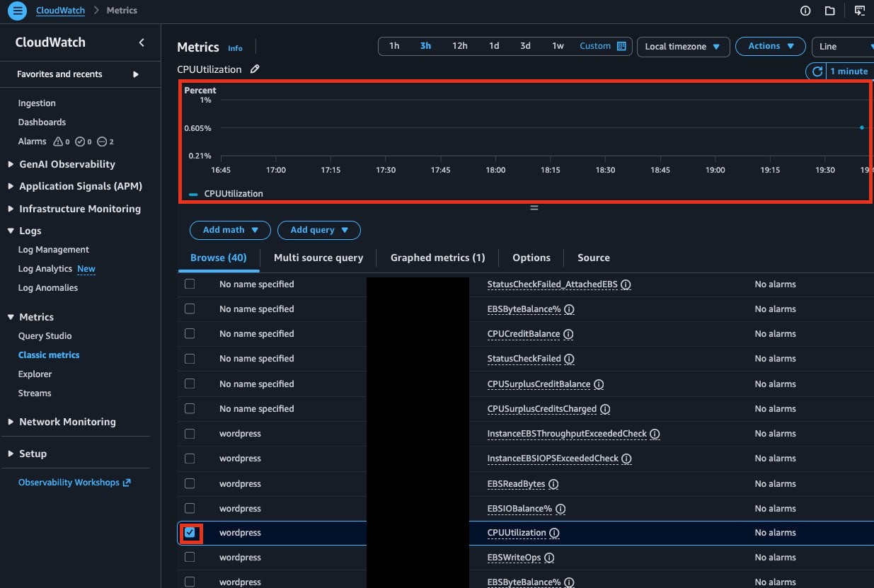This screenshot has height=588, width=874.
Task: Open Dashboards in sidebar
Action: click(42, 122)
